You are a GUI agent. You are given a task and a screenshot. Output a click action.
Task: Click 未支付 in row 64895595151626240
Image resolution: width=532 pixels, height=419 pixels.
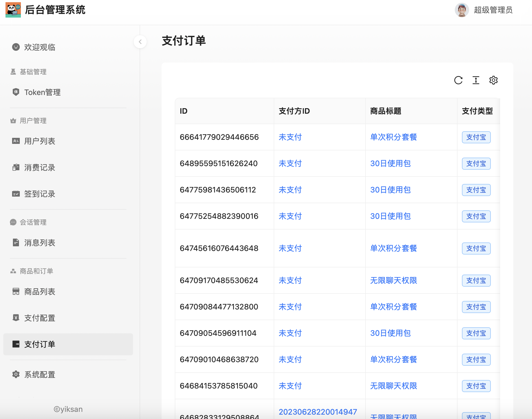click(290, 163)
